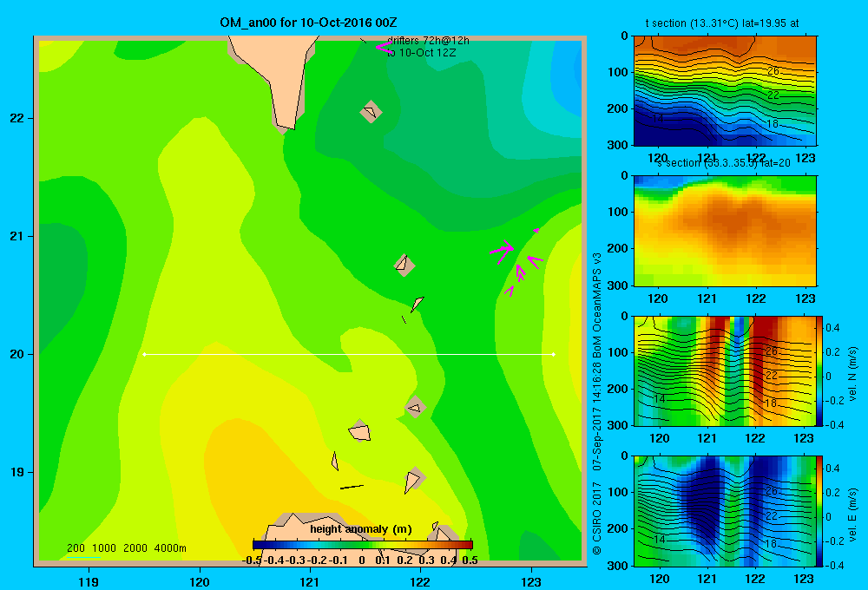Screen dimensions: 868x590
Task: Click the '26' isotherm label in temperature section
Action: (773, 71)
